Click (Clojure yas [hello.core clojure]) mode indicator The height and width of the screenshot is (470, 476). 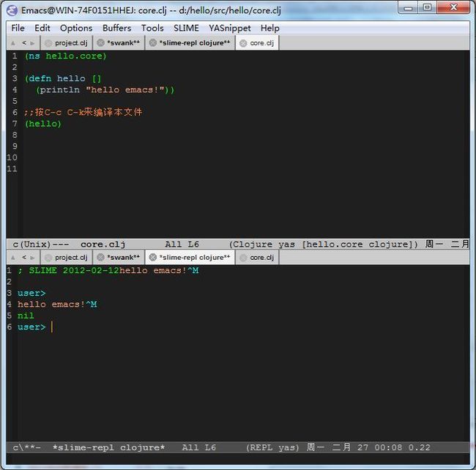[x=324, y=245]
